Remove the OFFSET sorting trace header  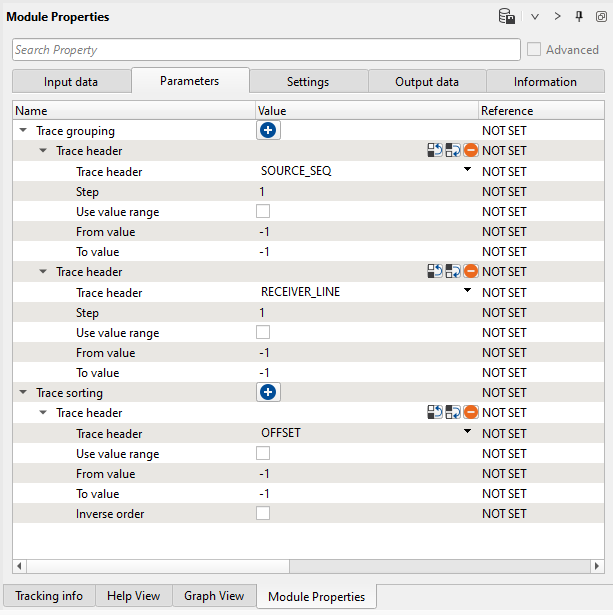(470, 413)
